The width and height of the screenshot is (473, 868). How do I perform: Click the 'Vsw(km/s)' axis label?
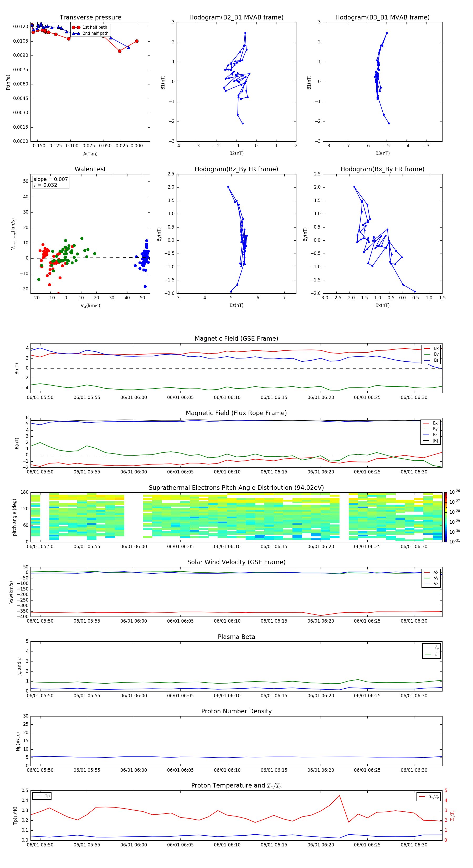coord(11,592)
